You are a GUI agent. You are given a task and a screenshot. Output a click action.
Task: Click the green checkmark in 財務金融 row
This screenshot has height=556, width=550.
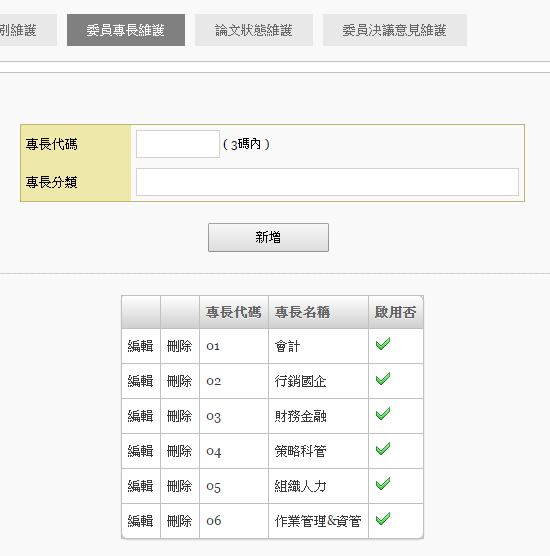coord(383,413)
